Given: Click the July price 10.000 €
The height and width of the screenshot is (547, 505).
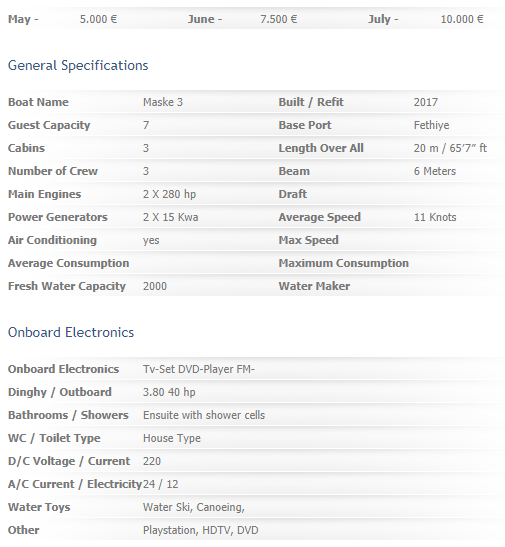Looking at the screenshot, I should tap(462, 19).
